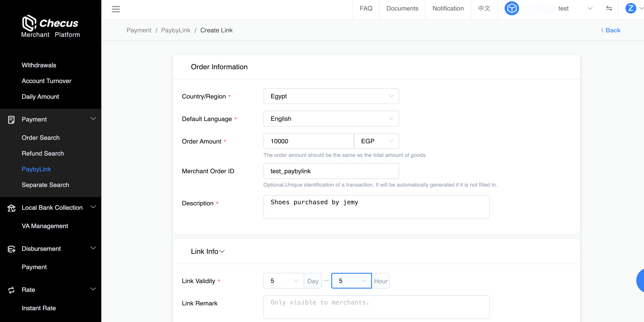This screenshot has width=644, height=322.
Task: Open Documents from the top bar
Action: click(x=402, y=9)
